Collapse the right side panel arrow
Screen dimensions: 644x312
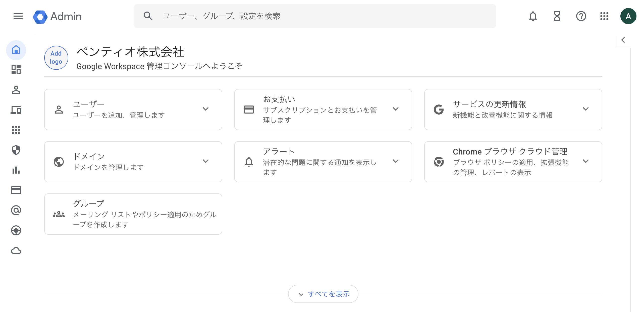pyautogui.click(x=623, y=40)
